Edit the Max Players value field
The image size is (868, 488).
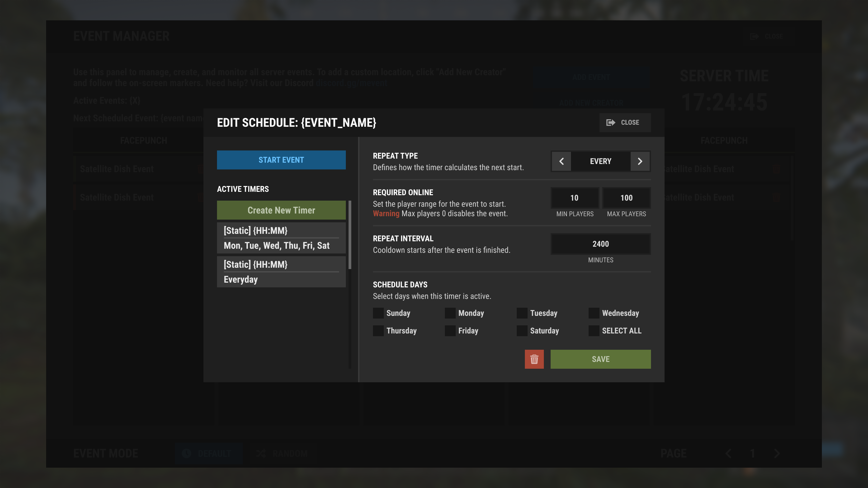[626, 198]
